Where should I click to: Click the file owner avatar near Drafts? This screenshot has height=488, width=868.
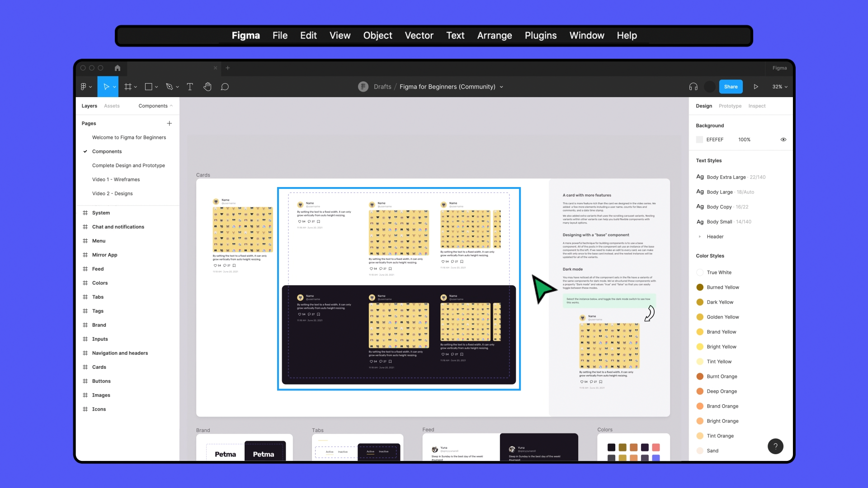363,87
